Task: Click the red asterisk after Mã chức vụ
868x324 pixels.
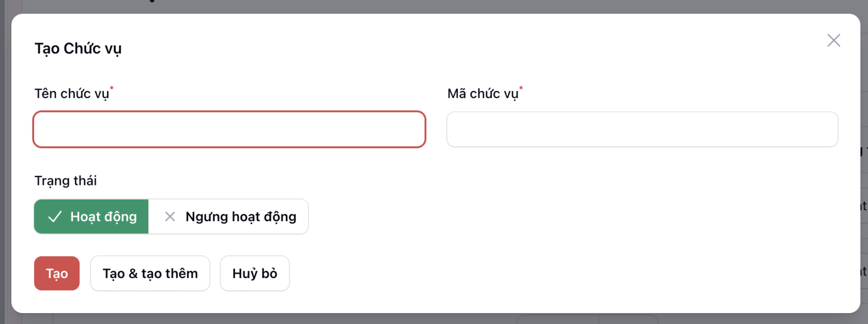Action: pos(521,88)
